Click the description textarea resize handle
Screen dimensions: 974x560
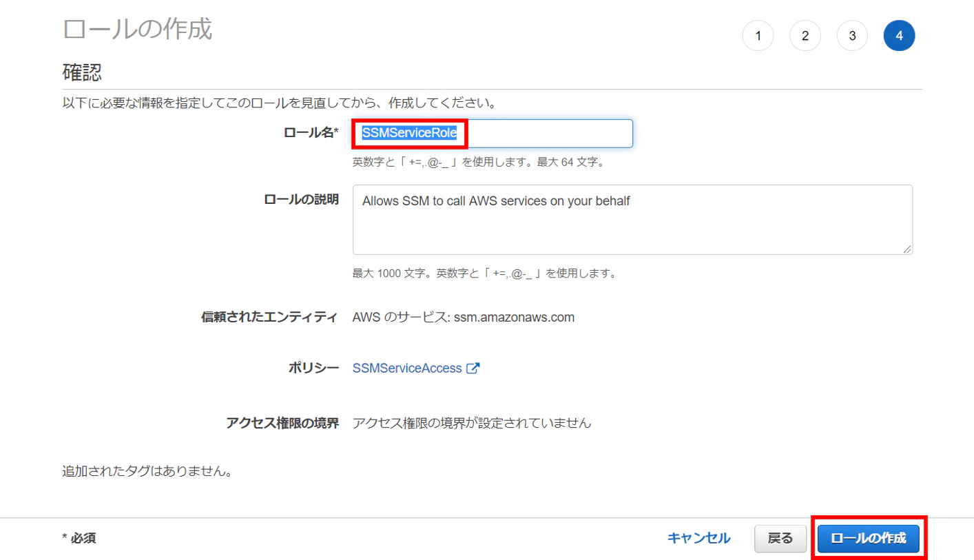[908, 249]
